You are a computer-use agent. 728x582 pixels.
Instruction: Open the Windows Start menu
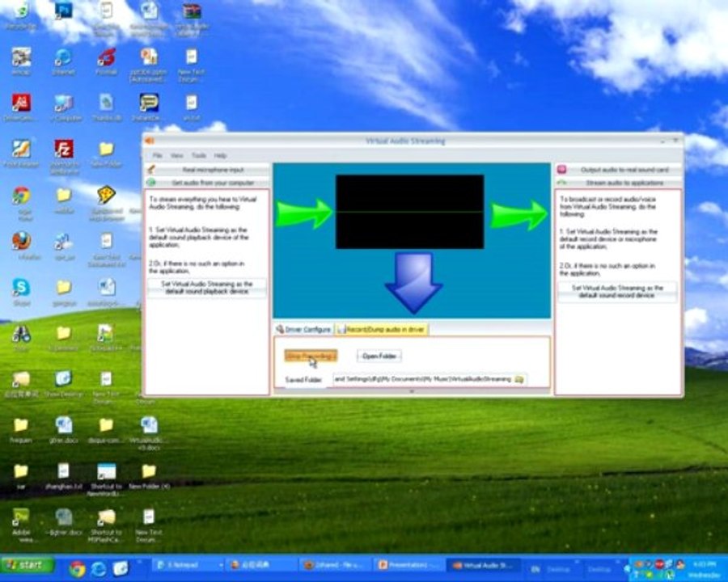(x=27, y=565)
